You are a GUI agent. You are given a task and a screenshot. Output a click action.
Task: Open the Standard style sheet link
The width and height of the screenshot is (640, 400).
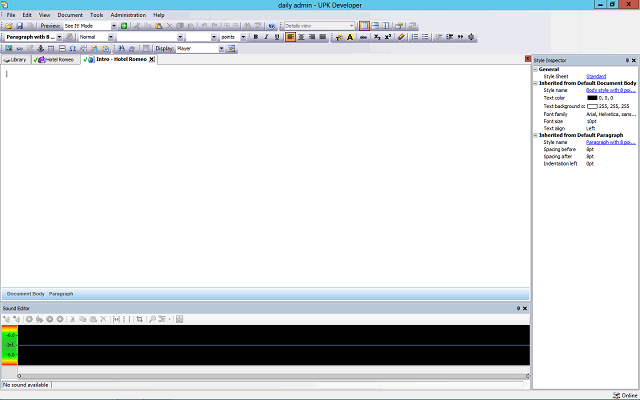point(596,76)
